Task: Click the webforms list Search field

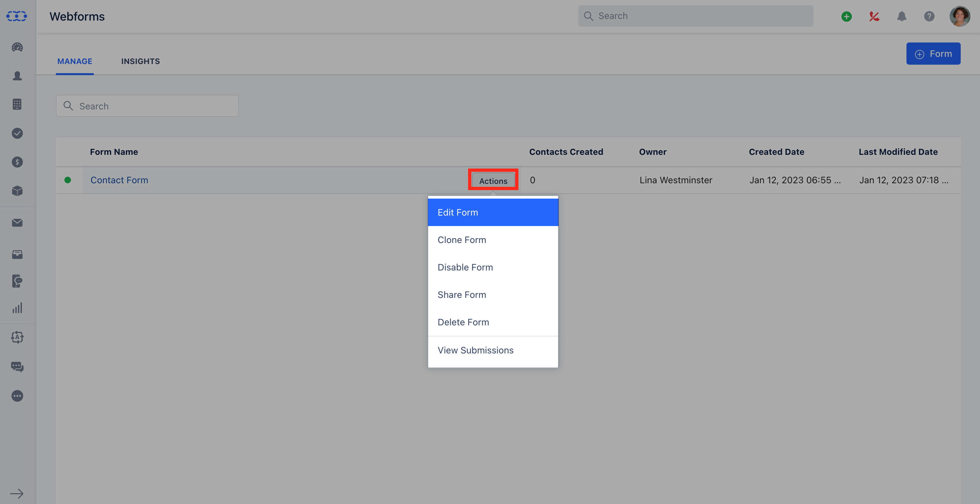Action: tap(147, 106)
